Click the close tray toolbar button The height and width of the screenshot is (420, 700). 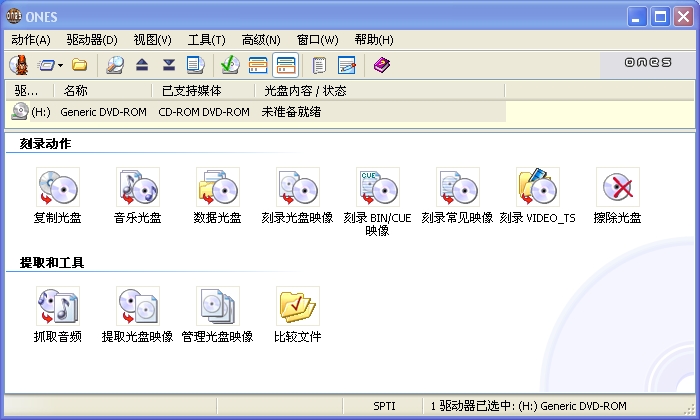coord(169,65)
